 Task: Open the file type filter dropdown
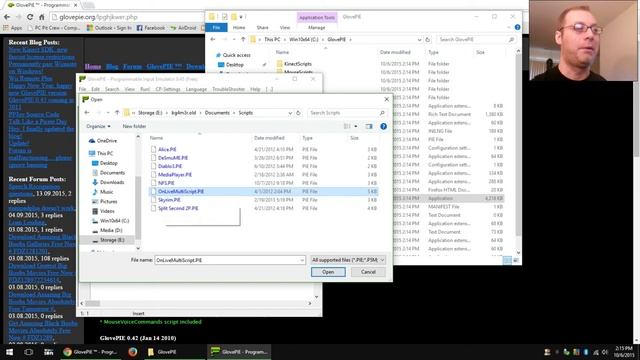click(x=348, y=260)
